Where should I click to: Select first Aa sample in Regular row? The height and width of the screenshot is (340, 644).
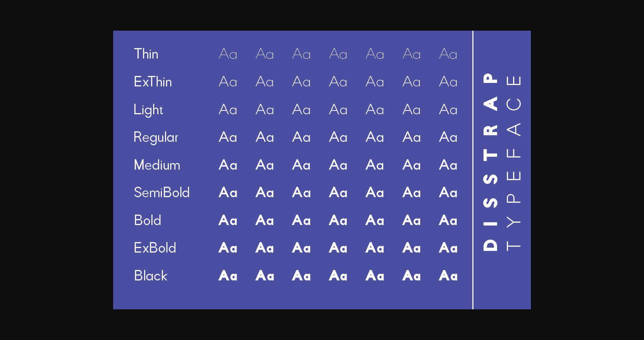228,137
